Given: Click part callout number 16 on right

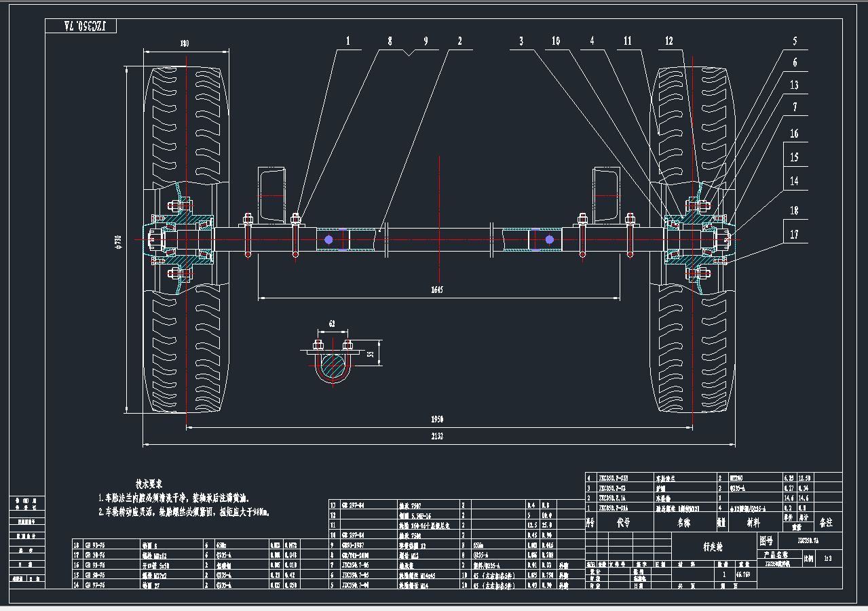Looking at the screenshot, I should point(794,134).
